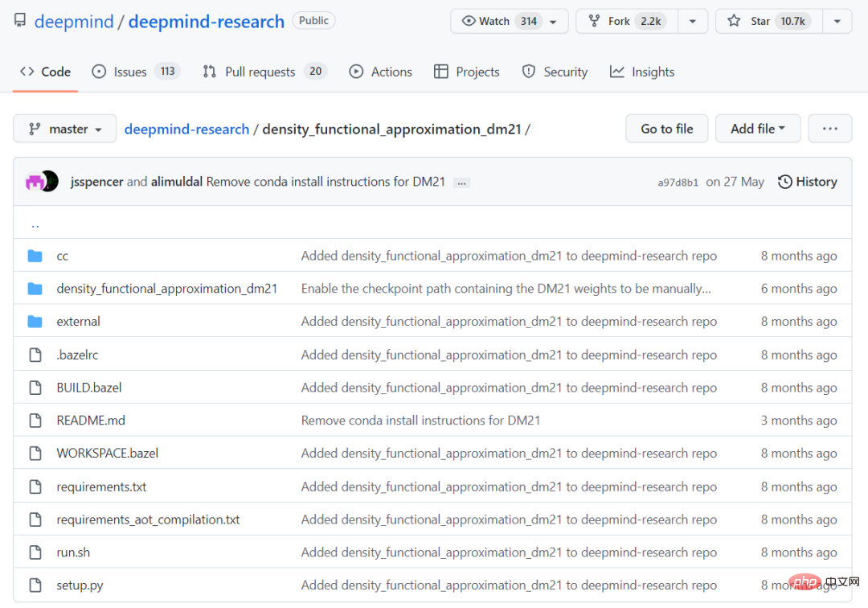Open the more options ellipsis button

(829, 129)
